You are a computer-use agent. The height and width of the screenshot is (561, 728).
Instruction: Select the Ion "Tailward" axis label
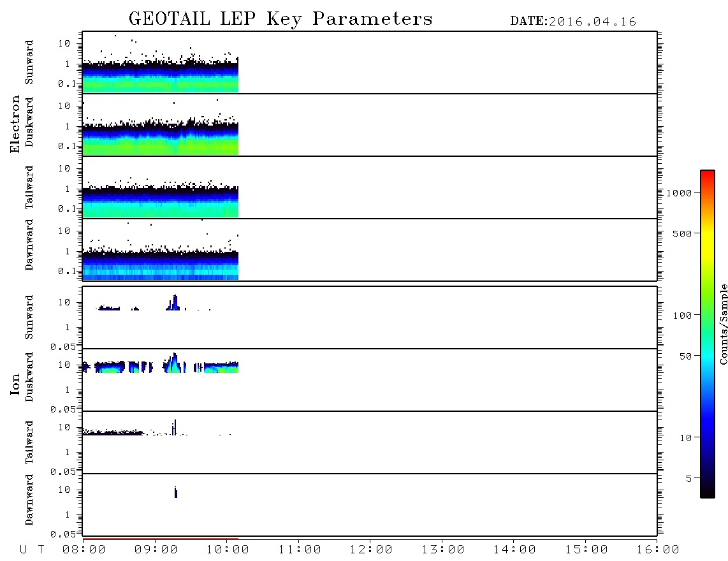pyautogui.click(x=29, y=442)
